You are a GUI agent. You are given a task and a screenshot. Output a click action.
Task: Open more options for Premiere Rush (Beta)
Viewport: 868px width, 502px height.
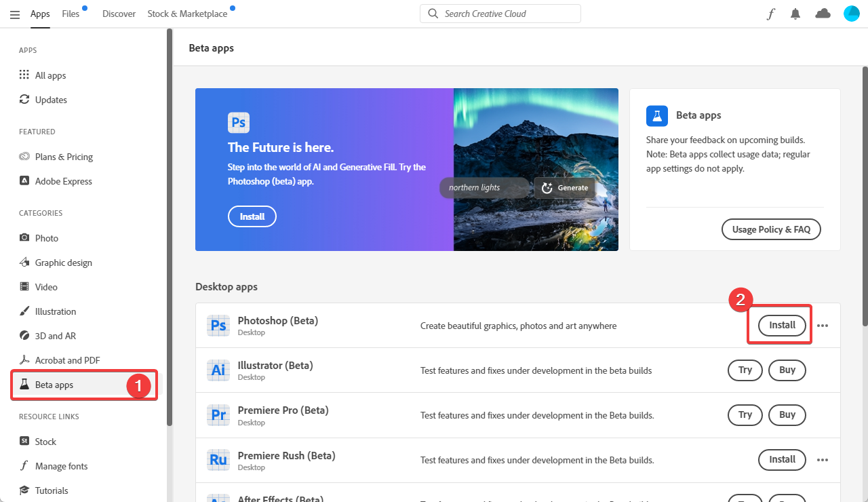tap(823, 460)
